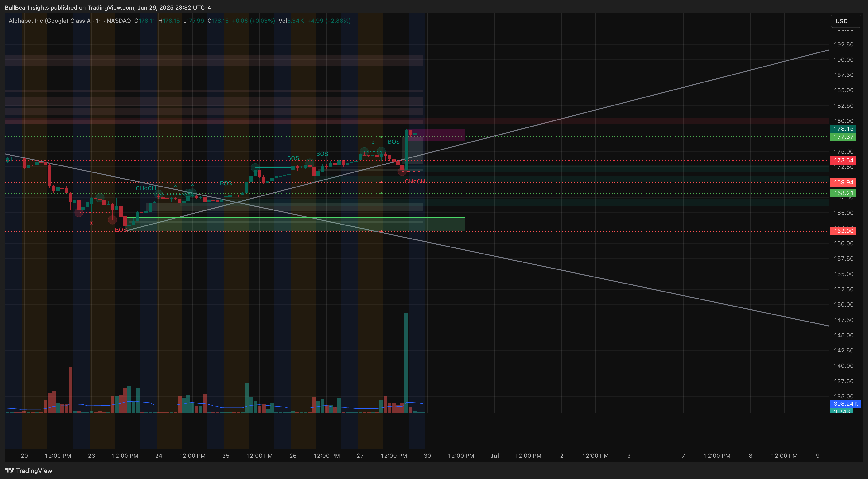Click the Jul label on time axis

click(x=494, y=456)
